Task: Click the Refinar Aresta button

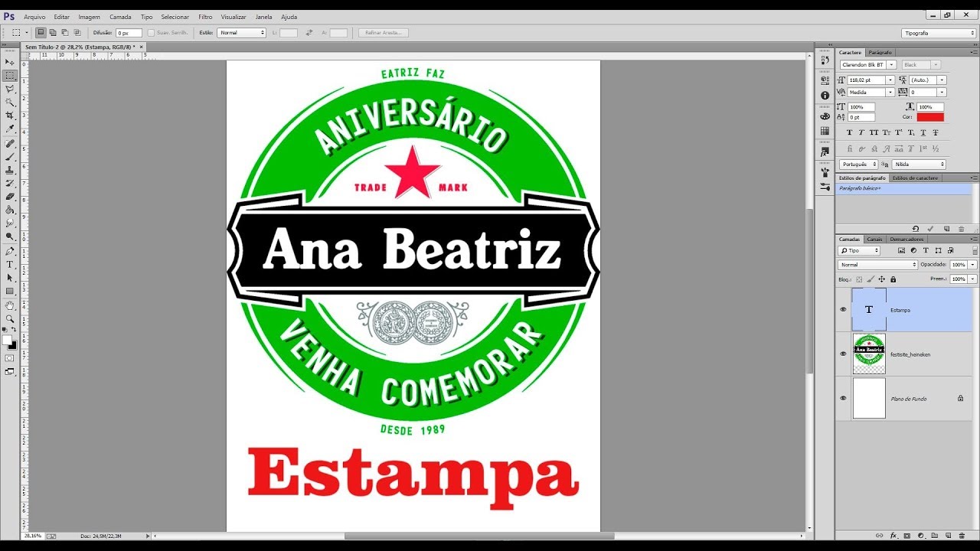Action: click(384, 33)
